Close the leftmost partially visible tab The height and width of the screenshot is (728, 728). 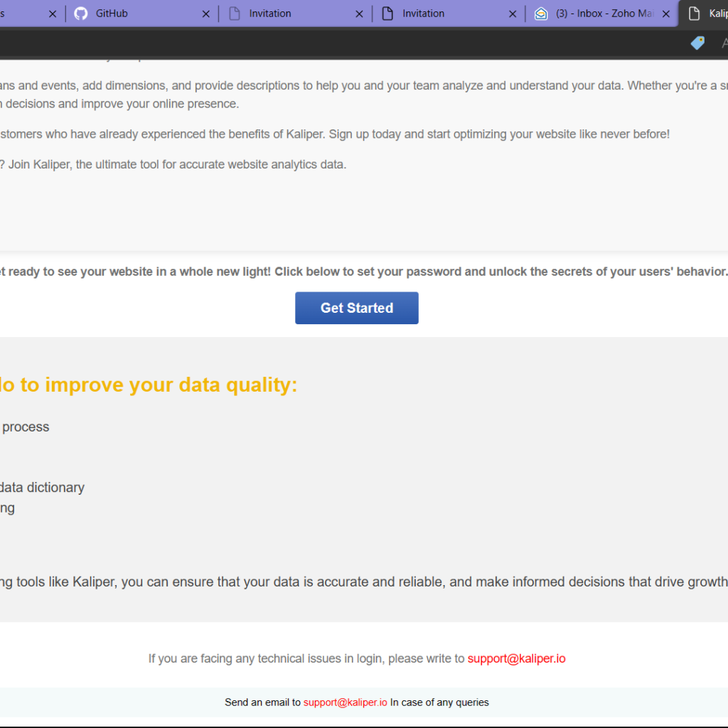(x=53, y=14)
